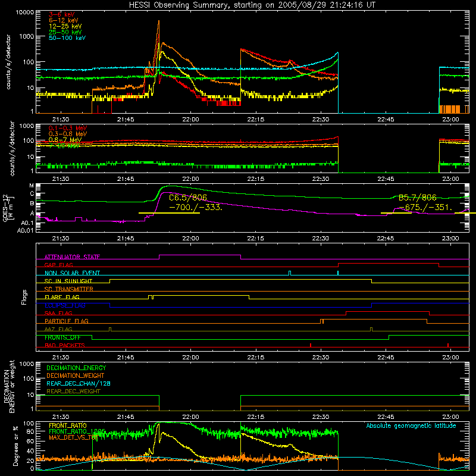Image resolution: width=476 pixels, height=476 pixels.
Task: Click the yellow flare interval bar under B5.7/806
Action: [396, 213]
